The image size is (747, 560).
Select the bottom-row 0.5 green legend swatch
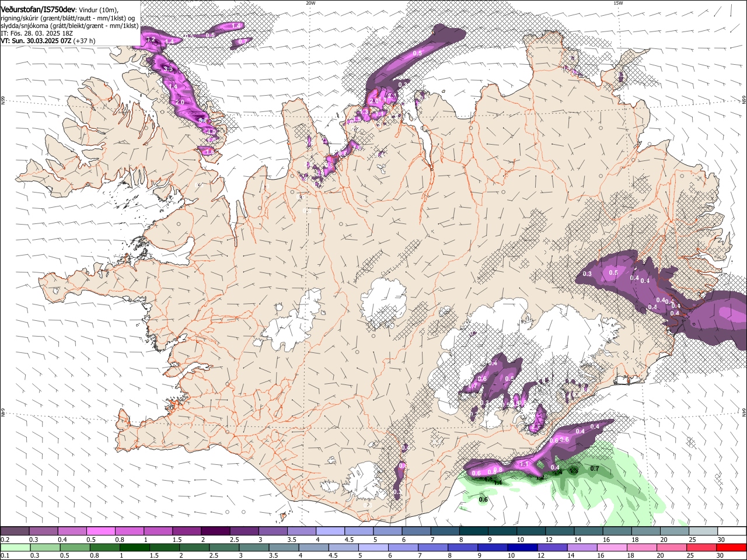75,547
